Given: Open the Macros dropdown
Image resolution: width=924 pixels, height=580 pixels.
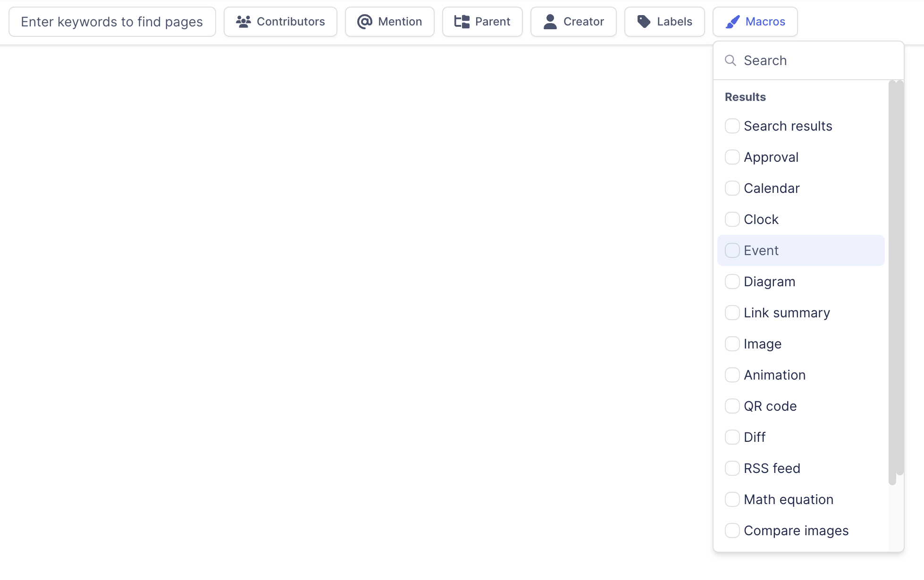Looking at the screenshot, I should [x=755, y=21].
